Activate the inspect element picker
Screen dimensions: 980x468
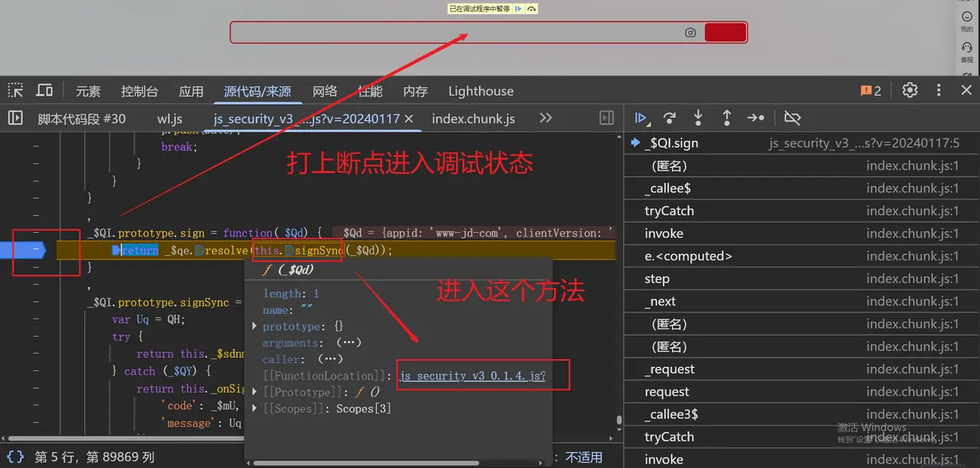(15, 90)
